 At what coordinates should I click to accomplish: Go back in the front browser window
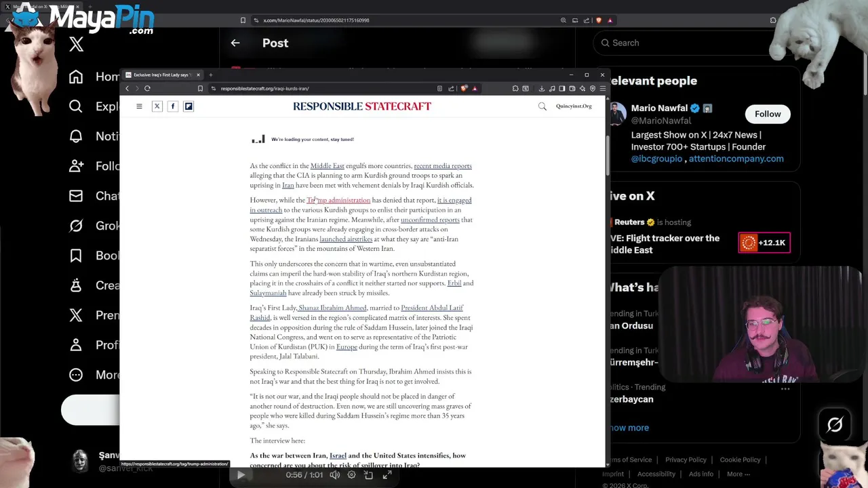click(127, 88)
